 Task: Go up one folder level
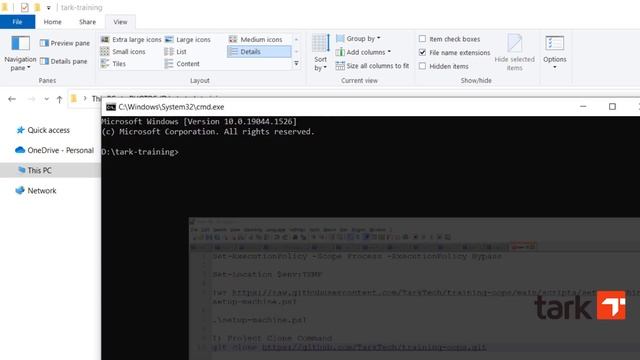[x=60, y=99]
